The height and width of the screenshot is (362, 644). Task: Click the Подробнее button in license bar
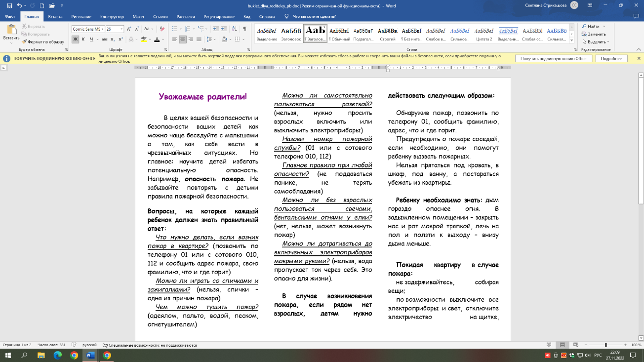611,59
